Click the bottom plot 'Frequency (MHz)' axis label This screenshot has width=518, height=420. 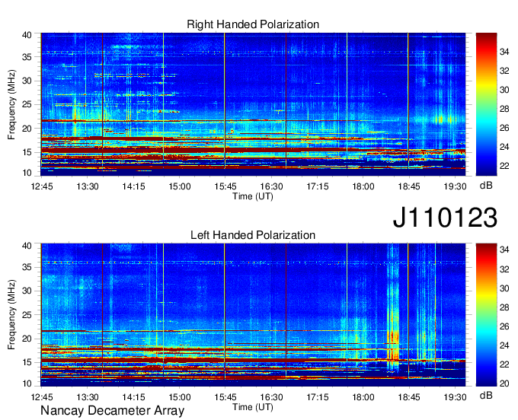(x=11, y=315)
